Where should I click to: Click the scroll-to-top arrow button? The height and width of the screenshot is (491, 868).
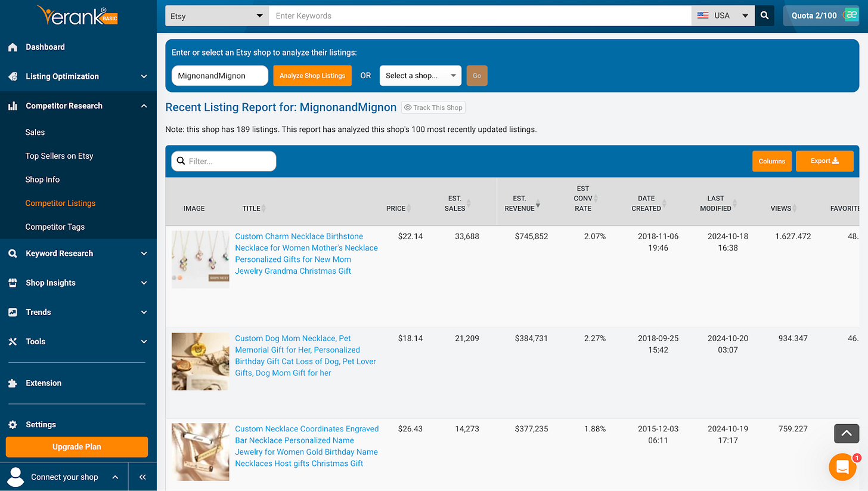coord(847,434)
